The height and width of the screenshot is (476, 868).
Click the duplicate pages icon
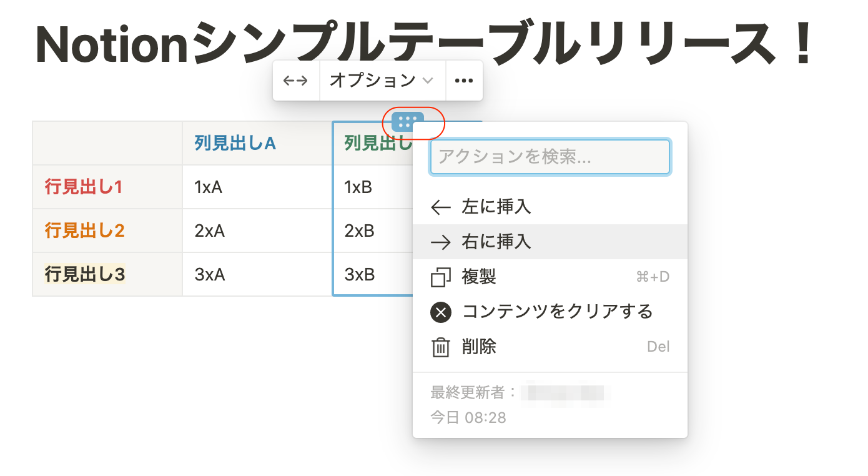(x=441, y=277)
